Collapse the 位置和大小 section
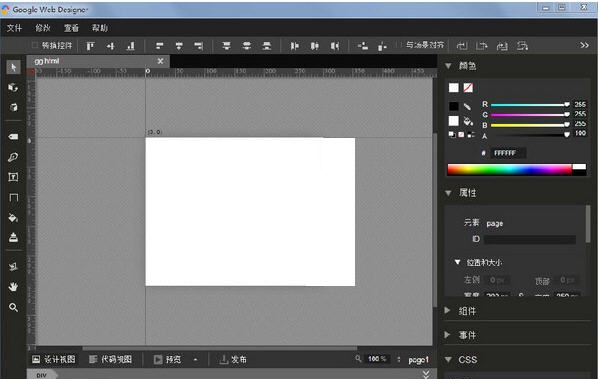Image resolution: width=598 pixels, height=379 pixels. 457,262
